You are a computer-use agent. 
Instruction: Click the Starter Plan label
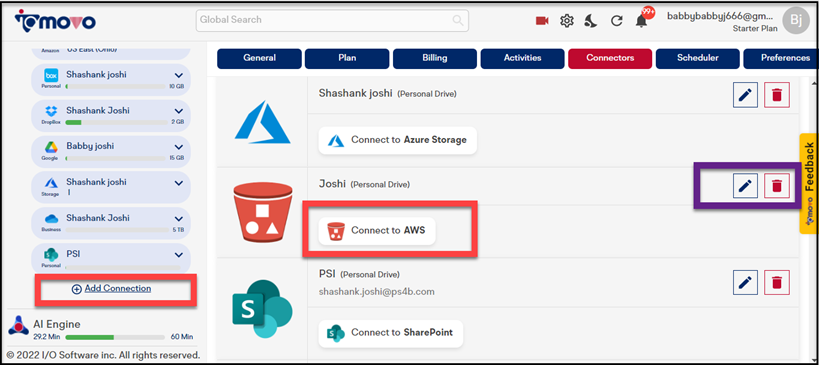[755, 29]
